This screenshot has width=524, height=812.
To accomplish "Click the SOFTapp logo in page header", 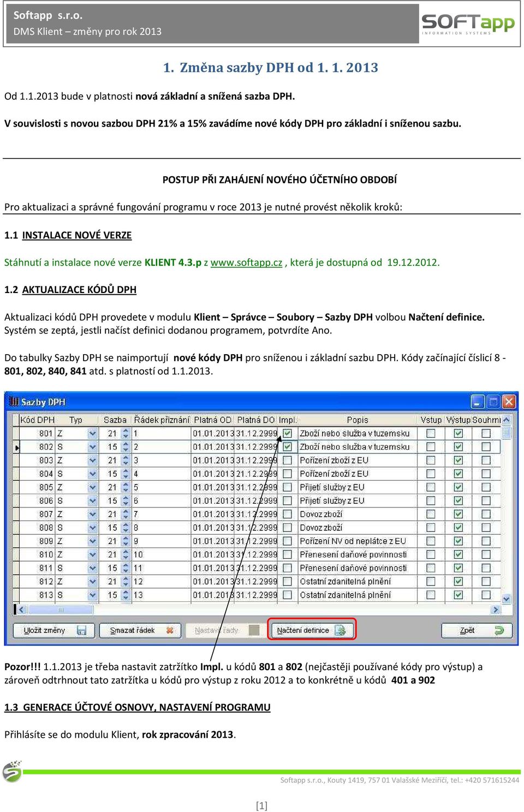I will point(468,23).
